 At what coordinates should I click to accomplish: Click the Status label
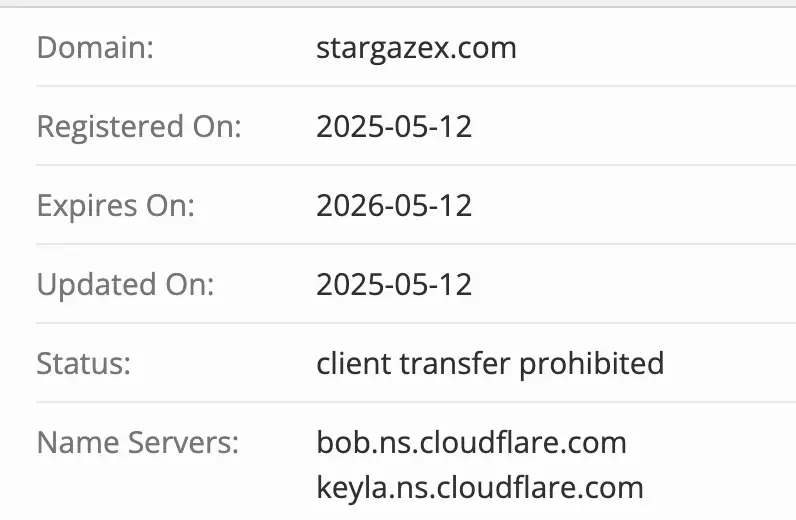pyautogui.click(x=84, y=363)
